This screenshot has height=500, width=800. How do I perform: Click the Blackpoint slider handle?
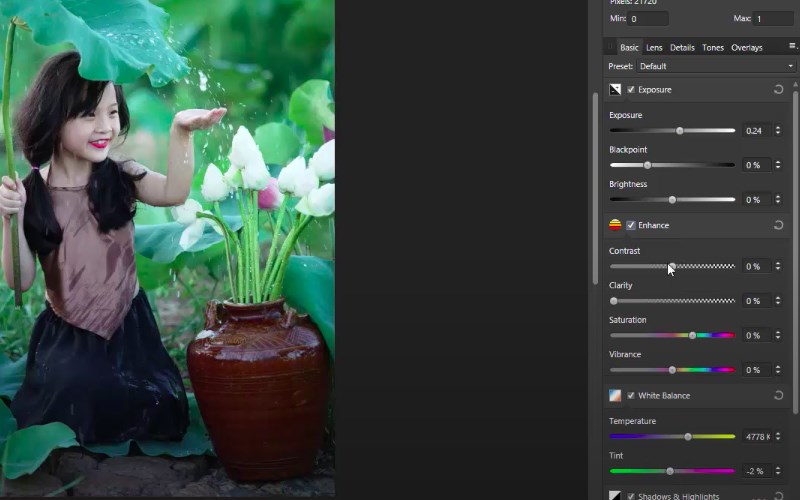tap(647, 165)
